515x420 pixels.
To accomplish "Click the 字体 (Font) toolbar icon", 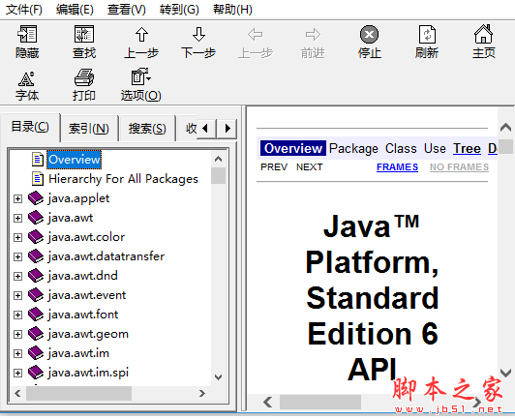I will click(x=27, y=78).
